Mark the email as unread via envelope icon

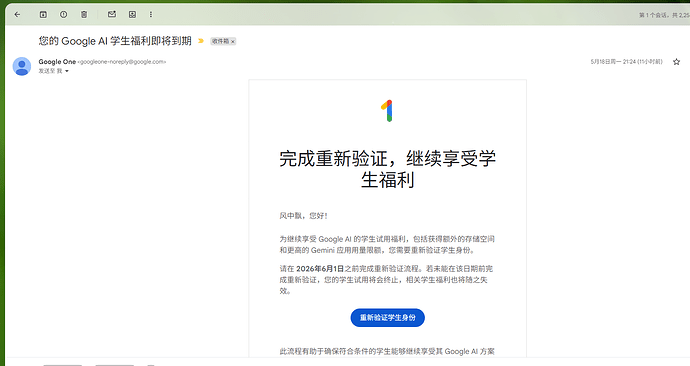point(112,15)
